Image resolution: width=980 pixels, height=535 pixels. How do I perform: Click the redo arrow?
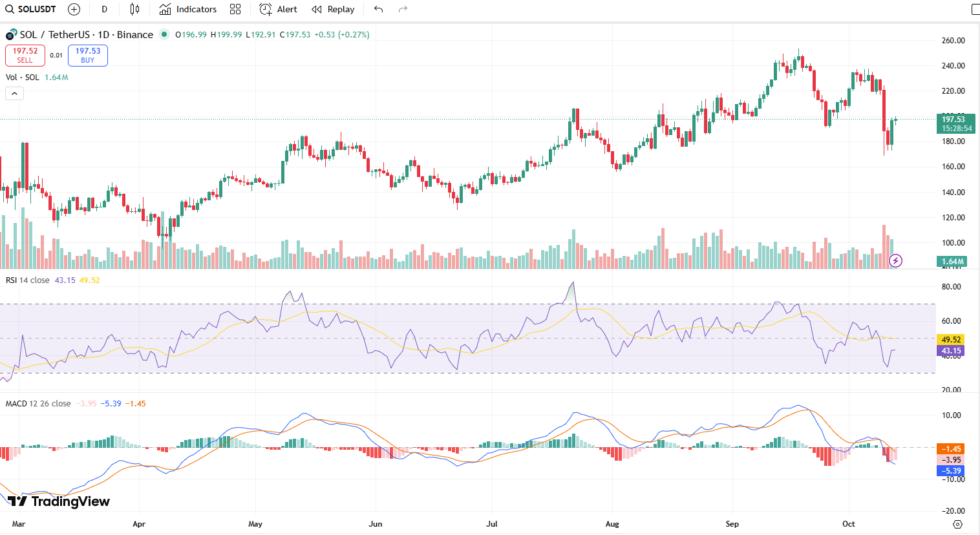click(x=403, y=9)
